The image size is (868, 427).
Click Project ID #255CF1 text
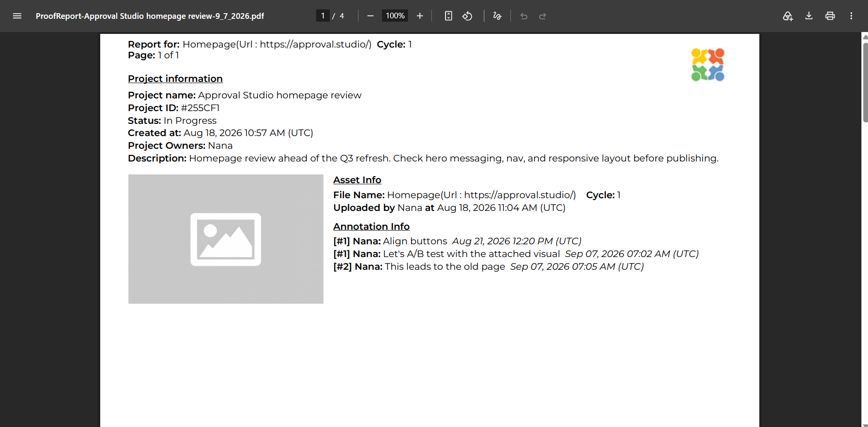174,108
